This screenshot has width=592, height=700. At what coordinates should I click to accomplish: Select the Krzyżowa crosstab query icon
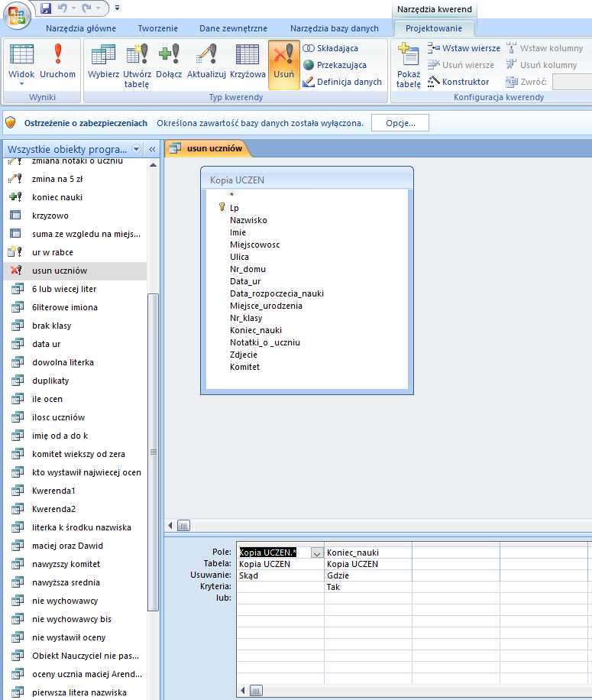click(247, 61)
